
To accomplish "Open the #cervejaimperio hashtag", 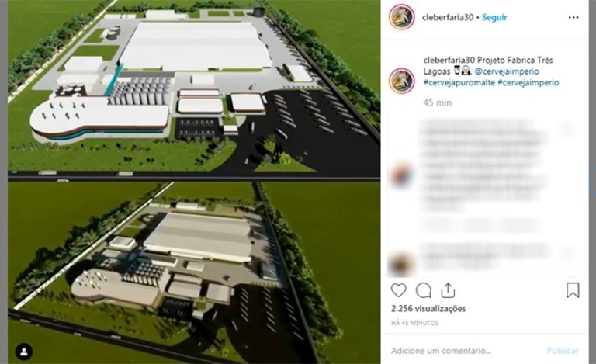I will tap(528, 82).
